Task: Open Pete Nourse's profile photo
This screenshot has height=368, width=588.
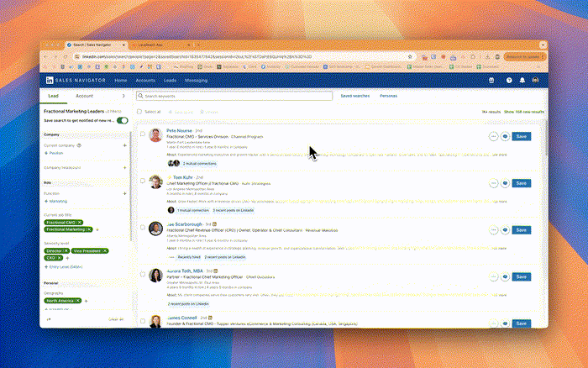Action: [155, 135]
